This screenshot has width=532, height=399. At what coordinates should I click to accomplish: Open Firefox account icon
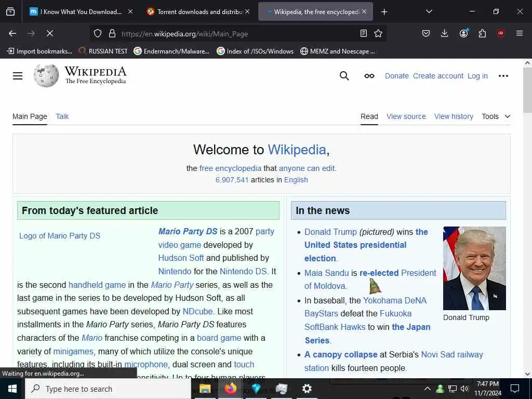tap(463, 33)
